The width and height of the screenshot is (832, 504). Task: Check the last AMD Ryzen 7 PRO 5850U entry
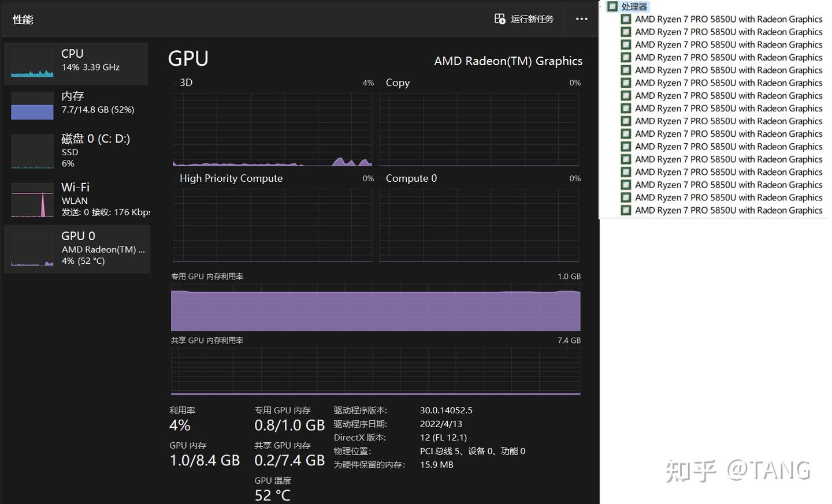[x=626, y=210]
